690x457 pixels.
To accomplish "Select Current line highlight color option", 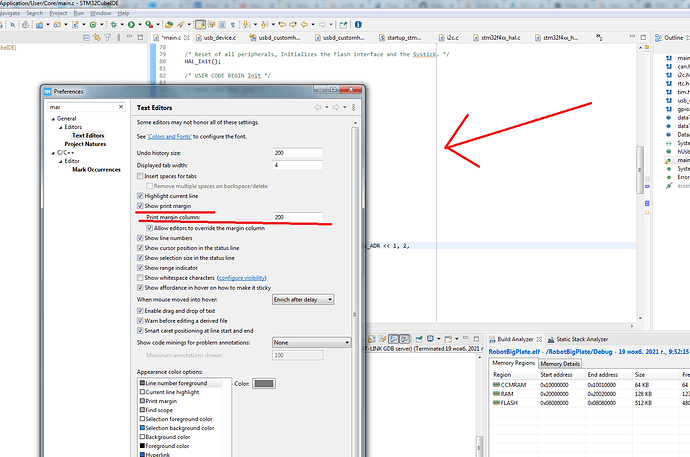I will point(172,392).
